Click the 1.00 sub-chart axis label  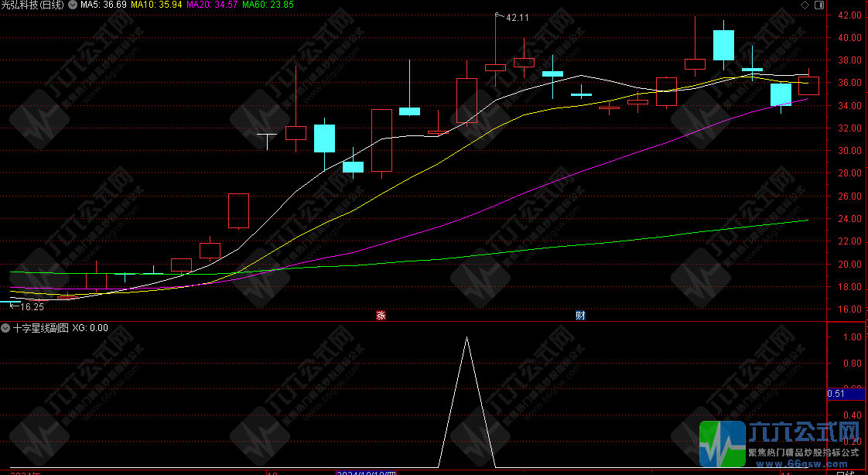853,337
